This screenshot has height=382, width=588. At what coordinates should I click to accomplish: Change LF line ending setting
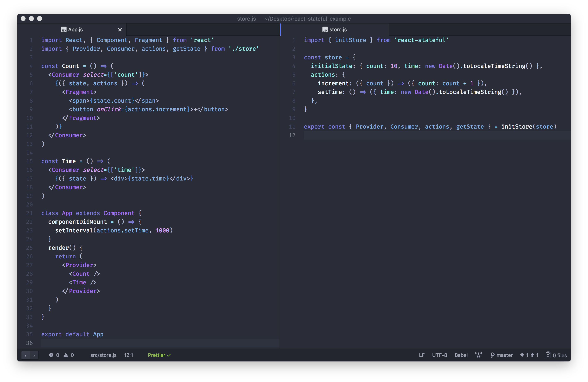coord(421,355)
